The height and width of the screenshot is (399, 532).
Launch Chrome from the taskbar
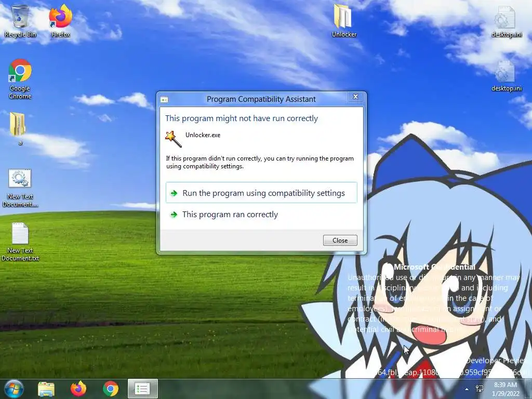pos(111,389)
